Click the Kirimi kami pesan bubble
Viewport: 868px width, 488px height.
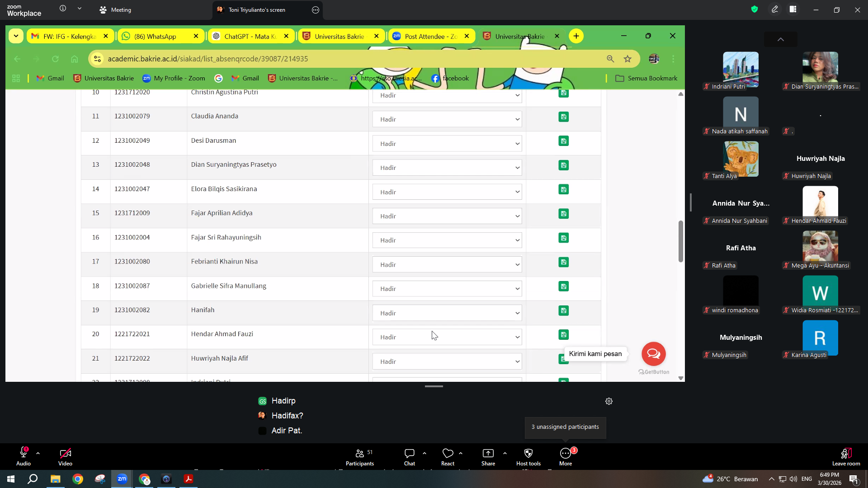595,354
